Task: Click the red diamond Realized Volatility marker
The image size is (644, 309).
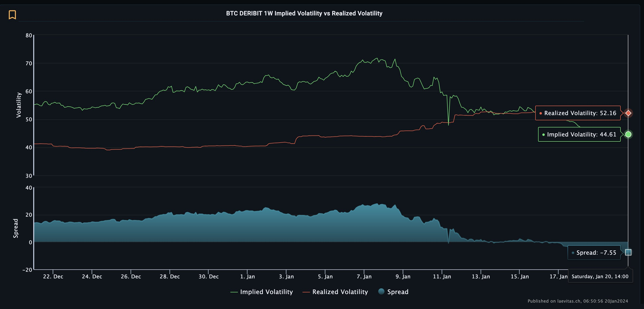Action: [x=628, y=113]
